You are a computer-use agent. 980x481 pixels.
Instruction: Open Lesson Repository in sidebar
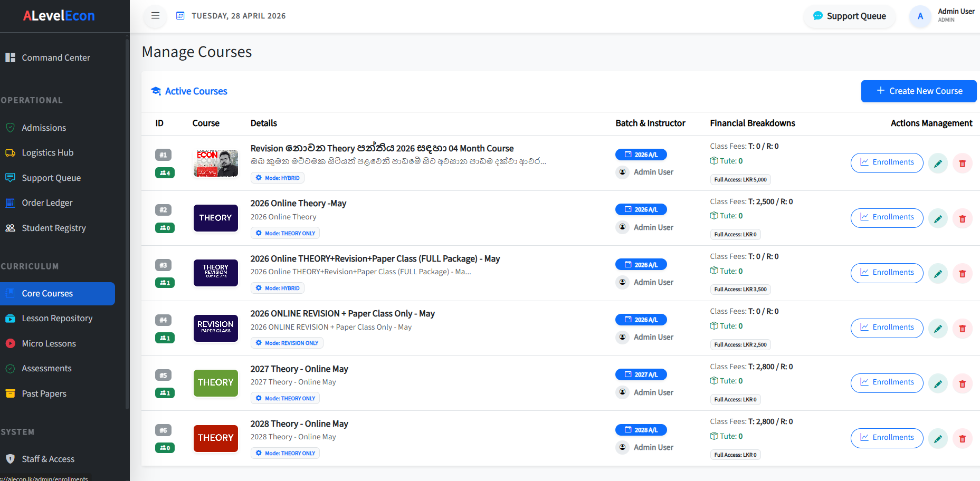coord(58,318)
